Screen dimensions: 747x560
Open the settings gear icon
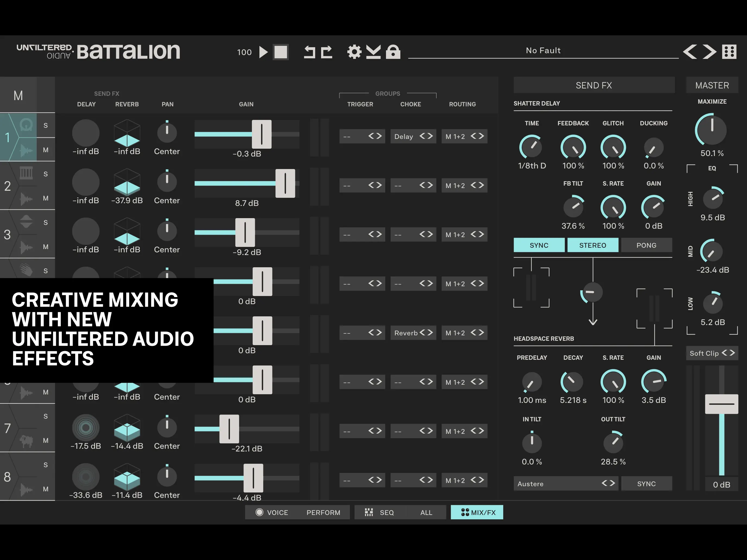(x=354, y=52)
